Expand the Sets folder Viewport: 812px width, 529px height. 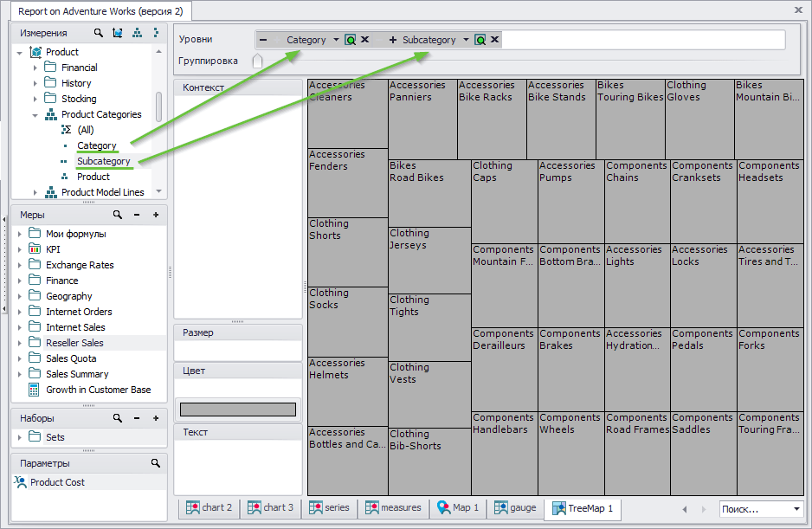(x=20, y=438)
